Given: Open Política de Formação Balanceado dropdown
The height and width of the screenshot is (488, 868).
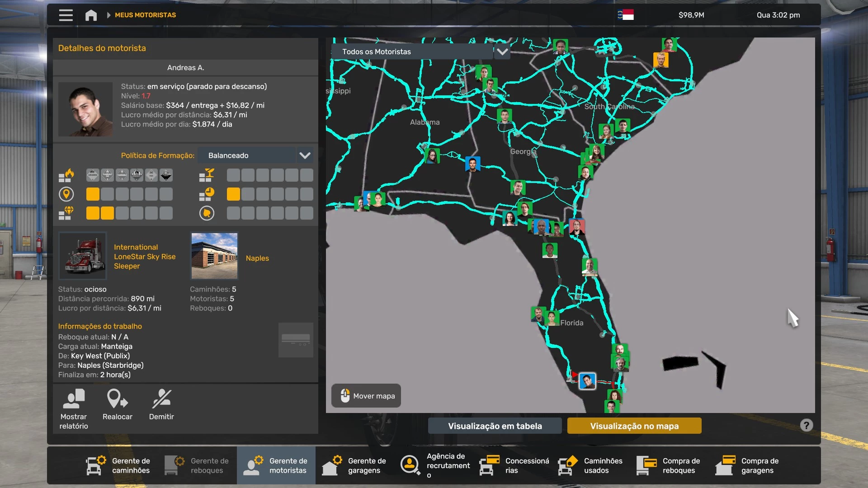Looking at the screenshot, I should [x=247, y=155].
